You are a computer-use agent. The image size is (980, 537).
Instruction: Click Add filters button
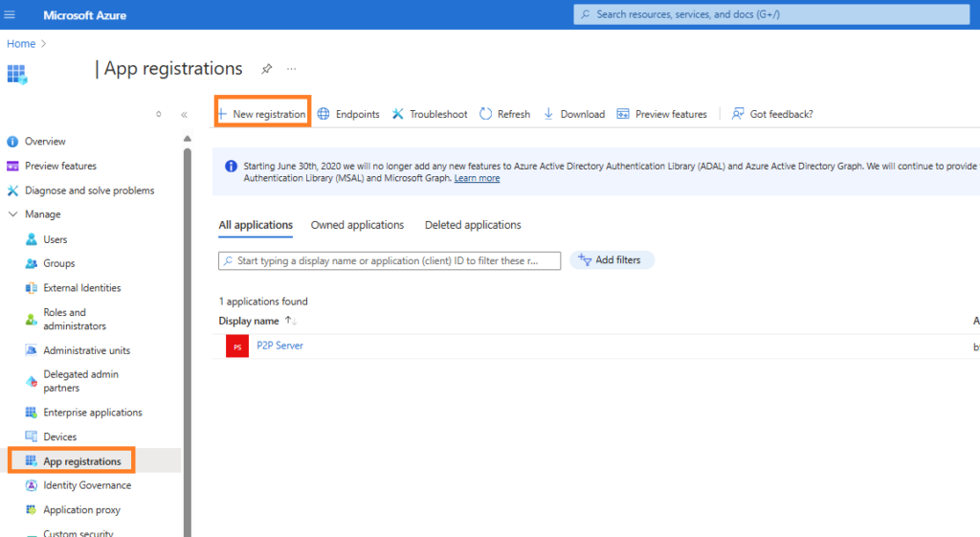point(612,260)
